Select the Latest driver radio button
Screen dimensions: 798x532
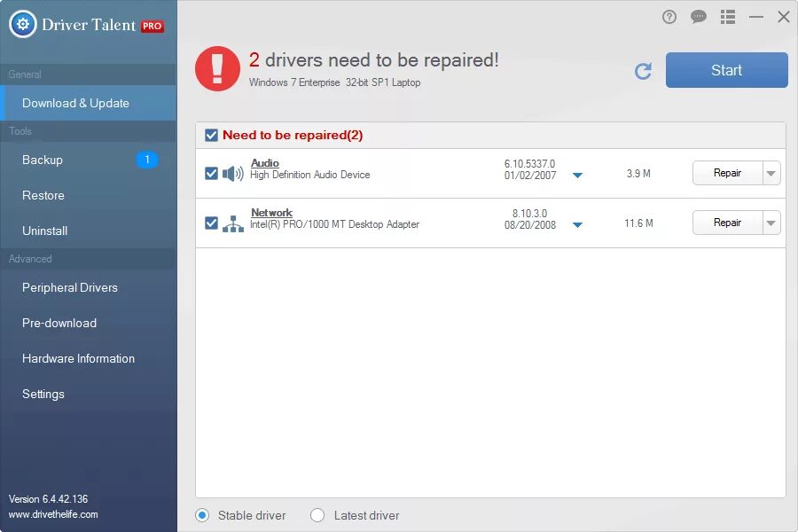[x=317, y=515]
